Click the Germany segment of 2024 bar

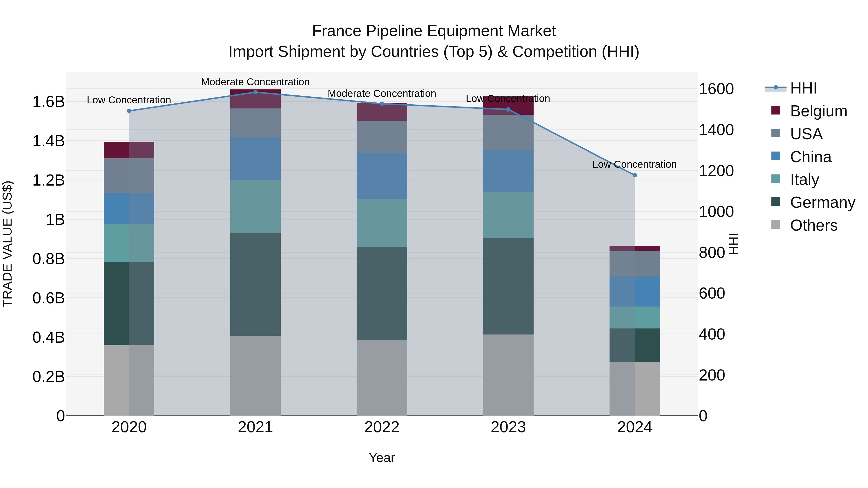pos(635,345)
